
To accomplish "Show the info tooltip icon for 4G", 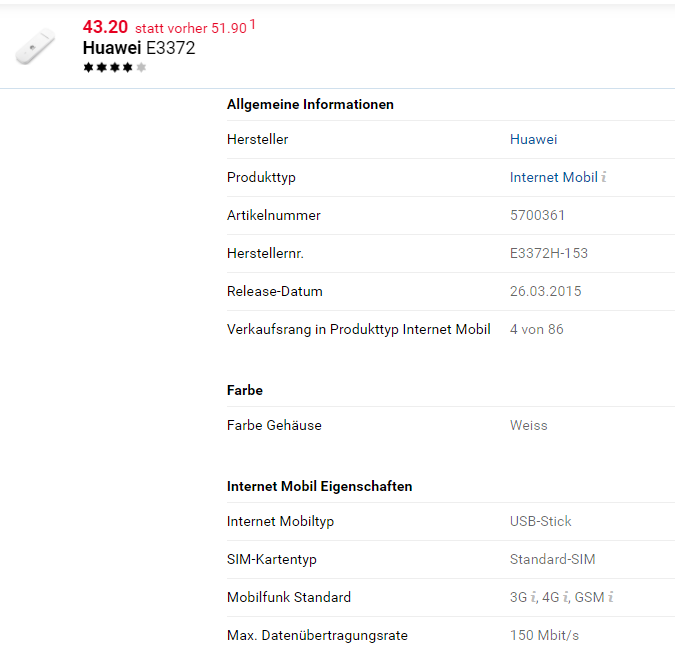I will (565, 598).
